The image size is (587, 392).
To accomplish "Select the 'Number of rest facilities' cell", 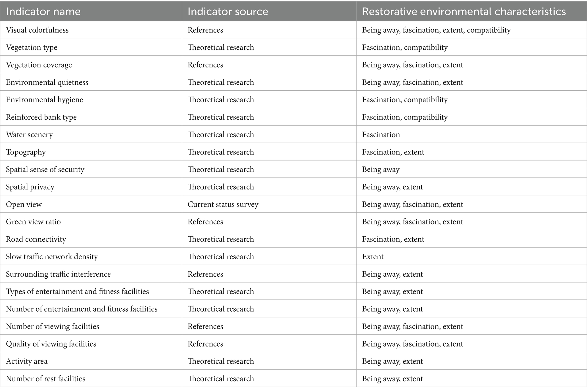I will point(45,379).
